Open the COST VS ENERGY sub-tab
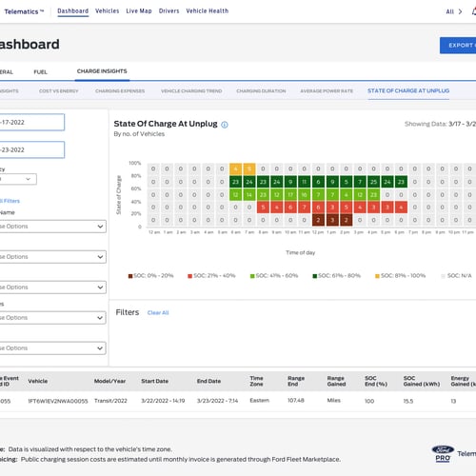Screen dimensions: 476x476 click(59, 91)
